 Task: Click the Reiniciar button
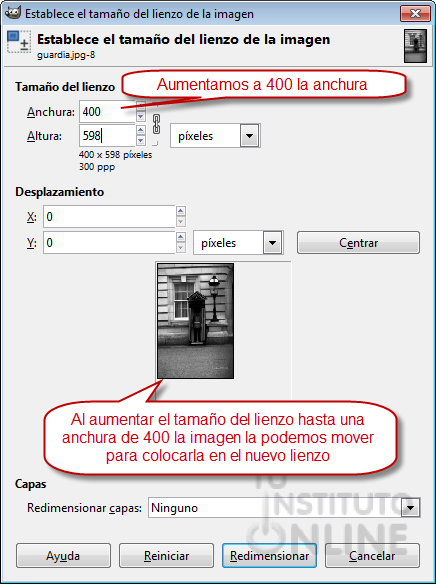[166, 556]
